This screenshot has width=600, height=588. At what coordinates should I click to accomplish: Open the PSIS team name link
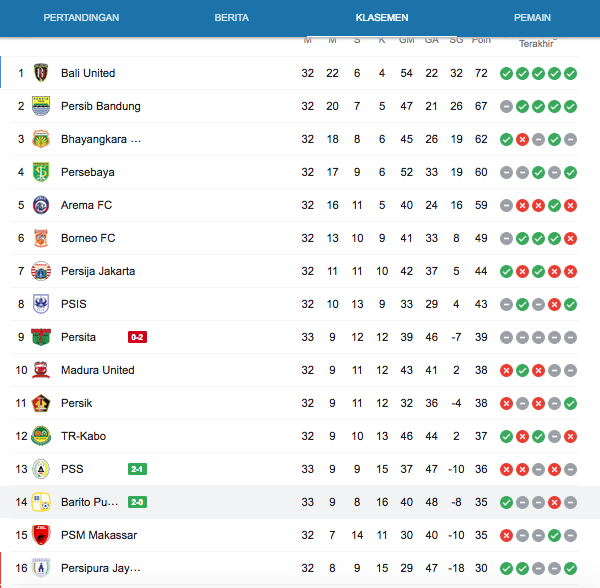(74, 304)
